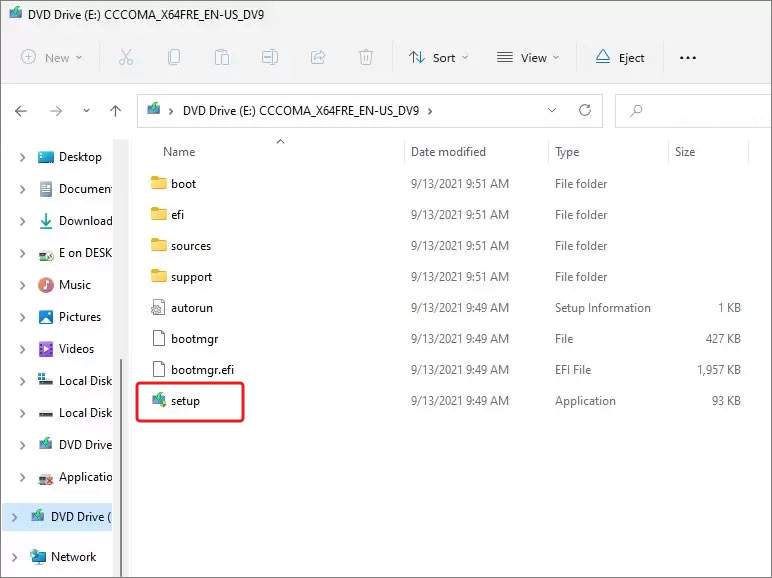Click the Cut scissors icon
Viewport: 772px width, 578px height.
(126, 58)
